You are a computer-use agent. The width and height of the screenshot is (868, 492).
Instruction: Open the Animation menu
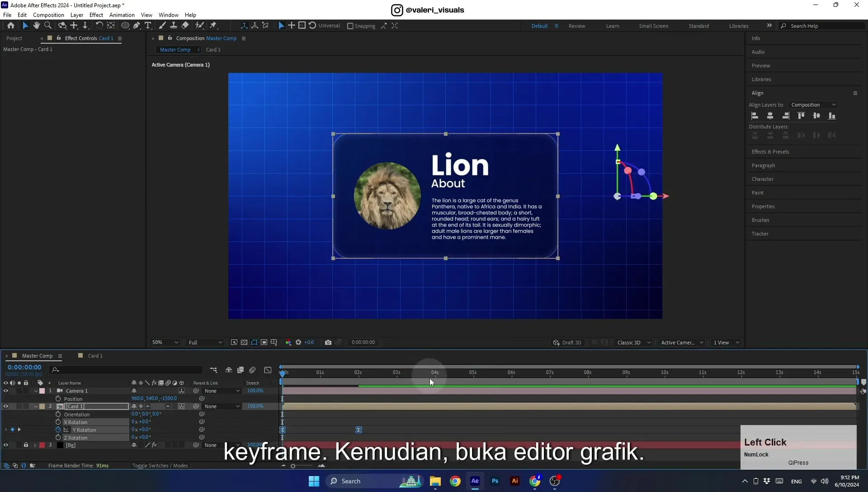(x=122, y=15)
